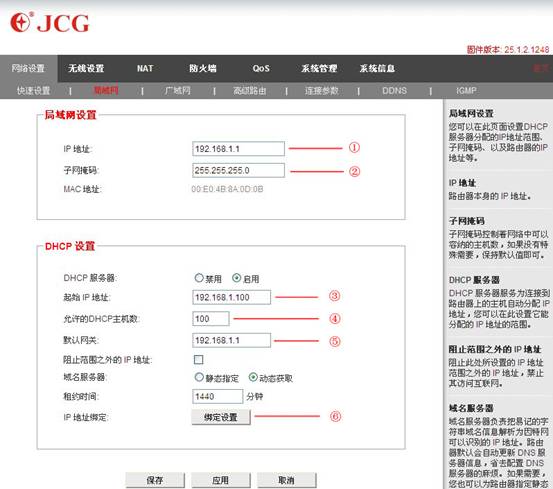Screen dimensions: 553x489
Task: Open the 广域网 submenu
Action: [177, 91]
